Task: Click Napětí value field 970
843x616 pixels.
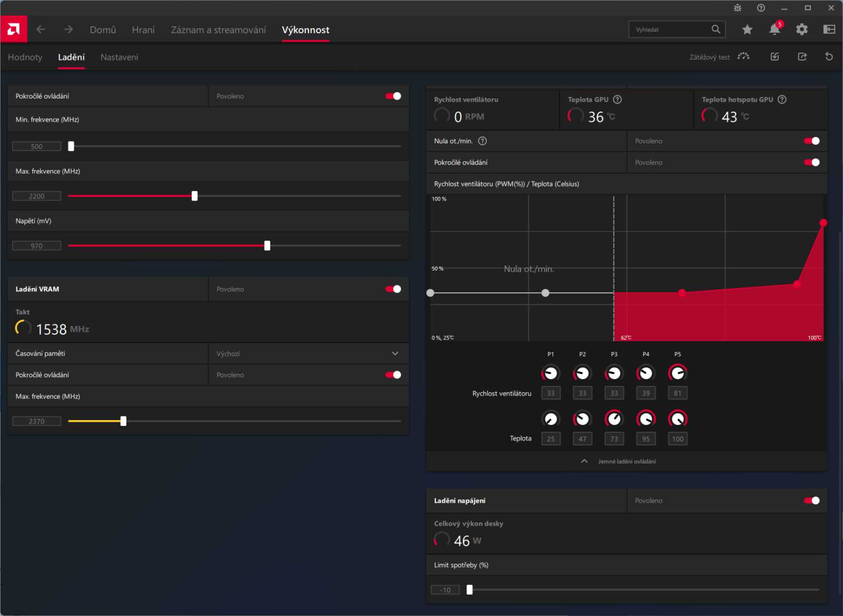Action: [x=37, y=245]
